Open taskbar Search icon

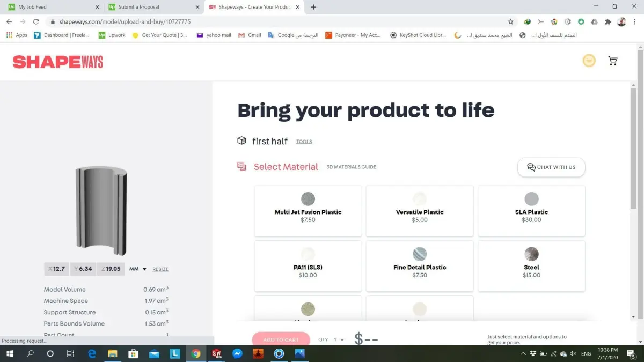point(30,354)
